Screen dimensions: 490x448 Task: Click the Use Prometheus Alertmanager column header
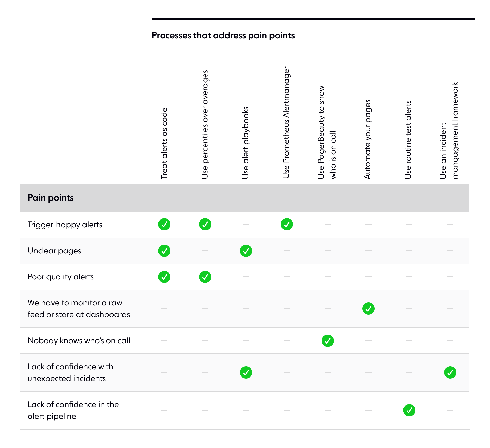coord(286,123)
